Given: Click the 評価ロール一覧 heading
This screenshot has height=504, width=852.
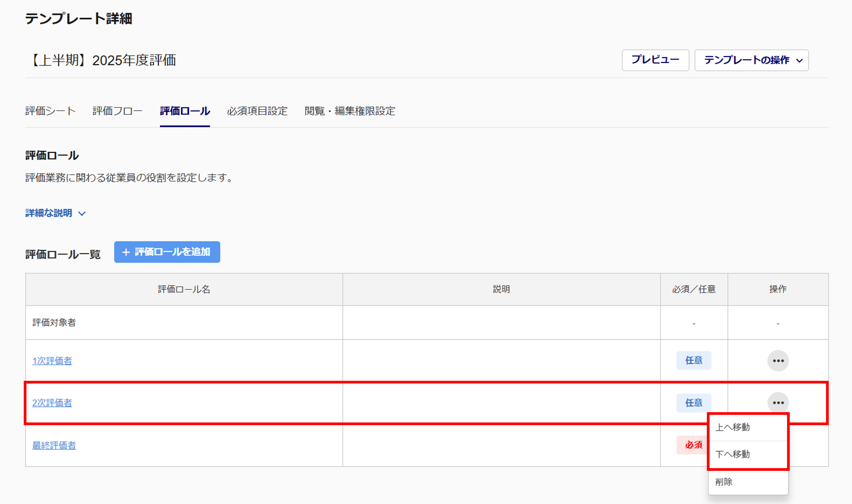Looking at the screenshot, I should pyautogui.click(x=63, y=254).
